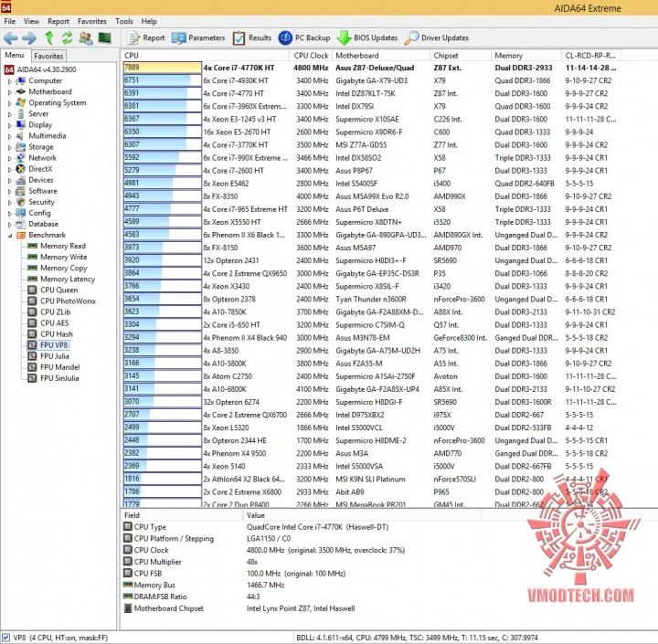Open the Help menu
658x644 pixels.
149,21
